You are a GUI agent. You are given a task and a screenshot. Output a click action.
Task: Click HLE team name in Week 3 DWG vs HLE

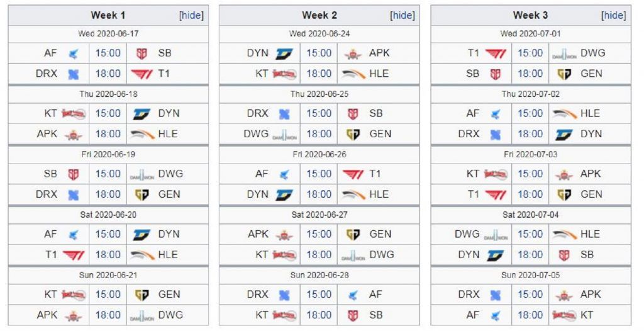(591, 234)
